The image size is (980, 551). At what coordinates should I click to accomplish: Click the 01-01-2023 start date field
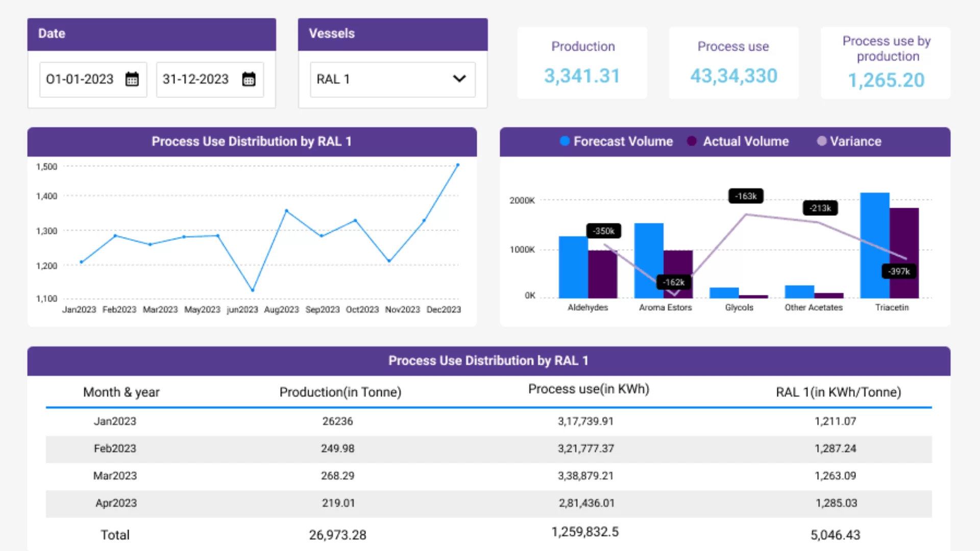point(93,79)
